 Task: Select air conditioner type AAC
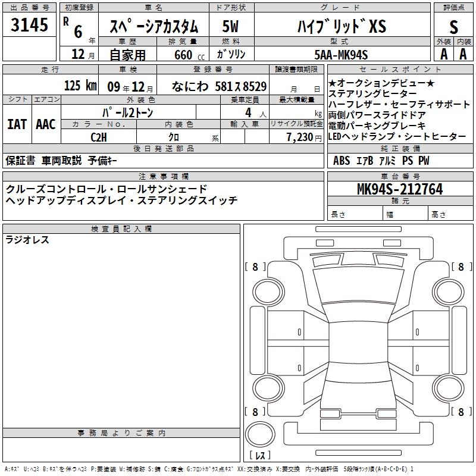pos(46,124)
